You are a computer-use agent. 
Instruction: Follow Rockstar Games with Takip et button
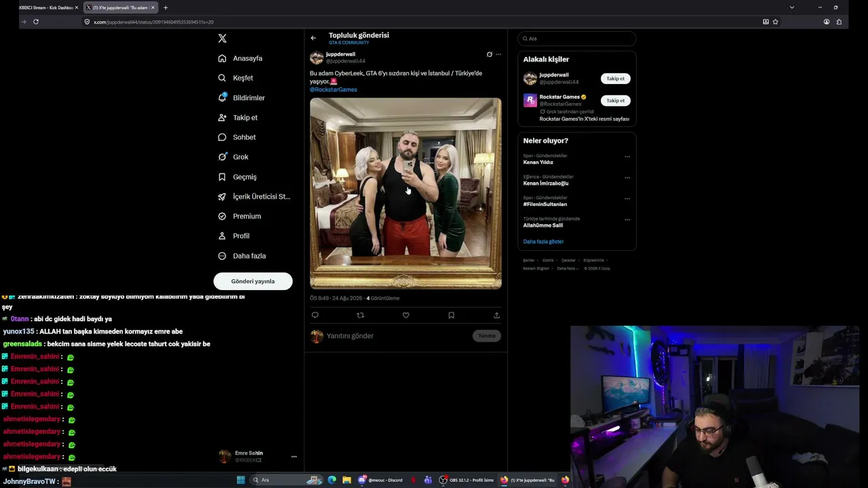616,100
